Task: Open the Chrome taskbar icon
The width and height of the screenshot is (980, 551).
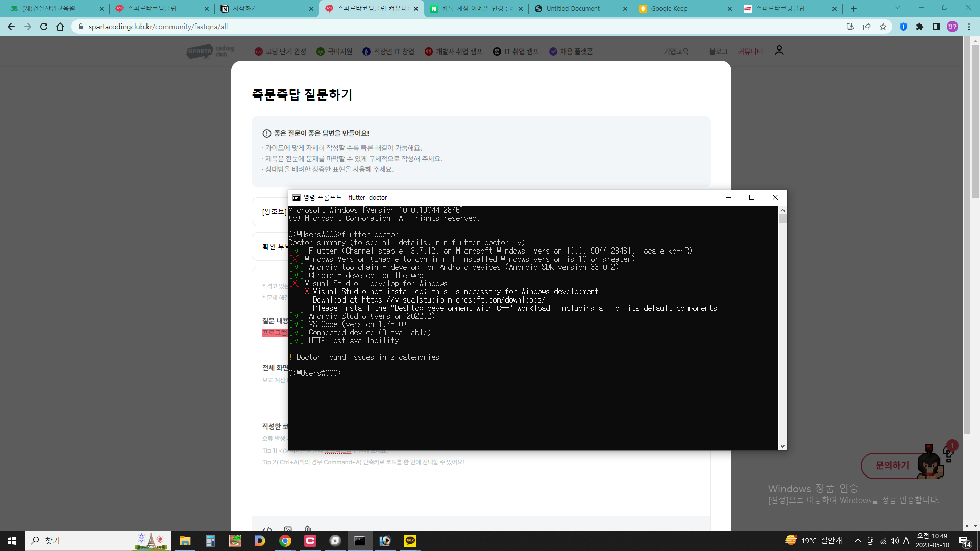Action: point(285,541)
